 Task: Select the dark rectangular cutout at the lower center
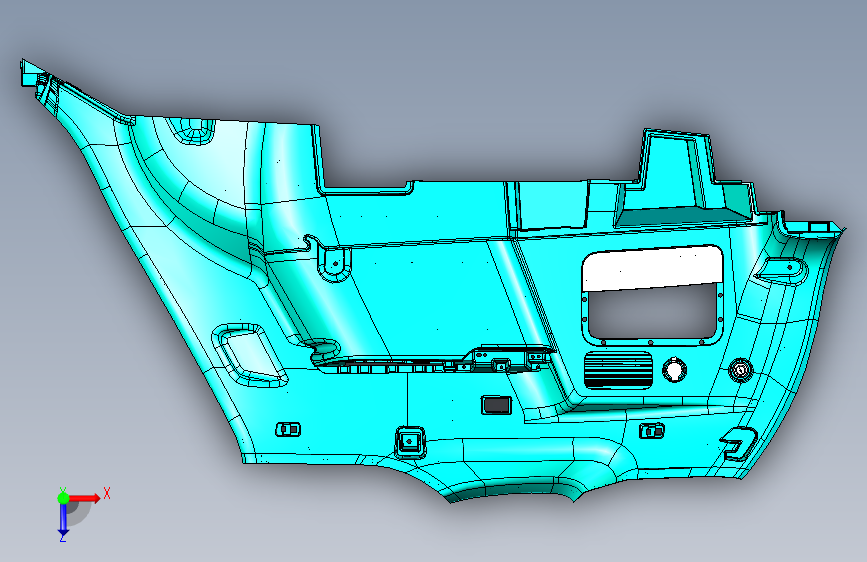pyautogui.click(x=496, y=405)
